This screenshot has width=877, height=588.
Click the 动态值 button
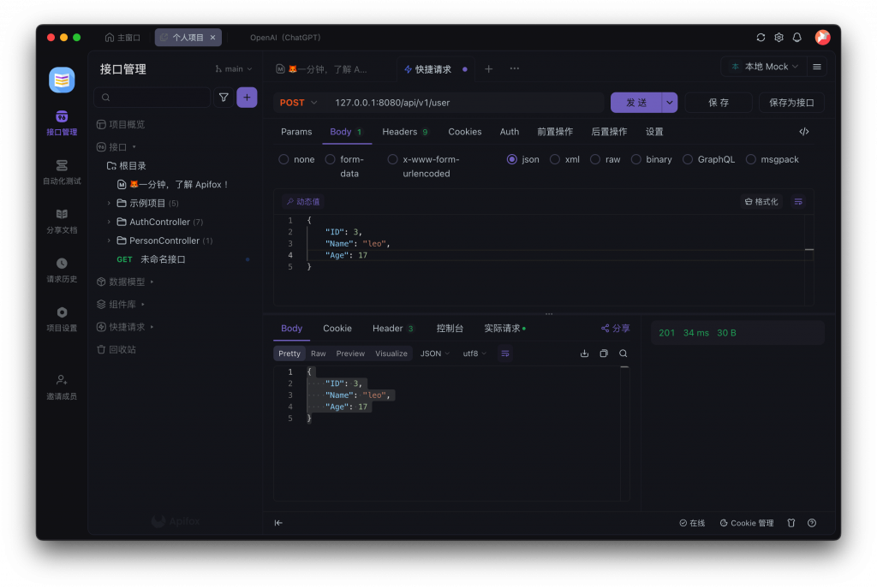(302, 202)
